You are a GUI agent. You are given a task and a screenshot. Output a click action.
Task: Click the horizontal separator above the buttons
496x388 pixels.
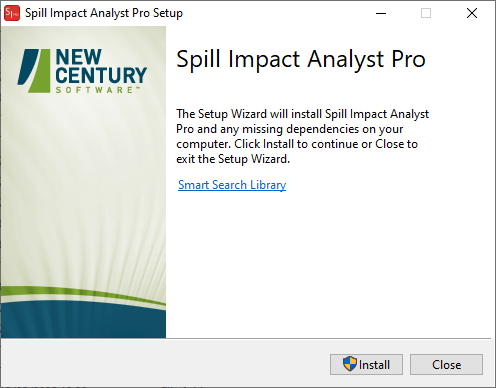246,339
